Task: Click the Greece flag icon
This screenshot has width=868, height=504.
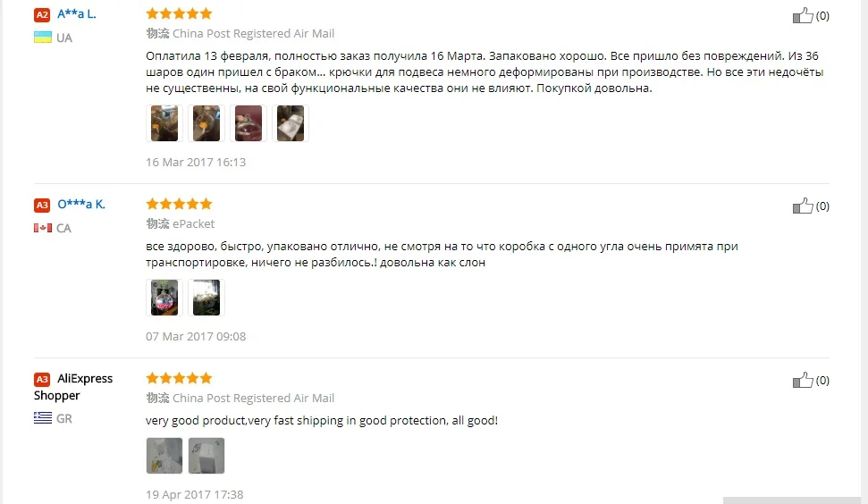Action: click(43, 417)
